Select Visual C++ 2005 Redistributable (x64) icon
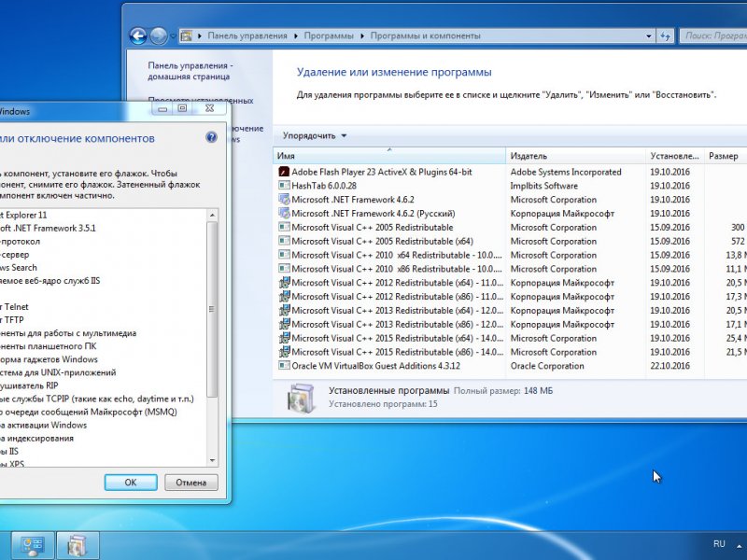 (284, 241)
